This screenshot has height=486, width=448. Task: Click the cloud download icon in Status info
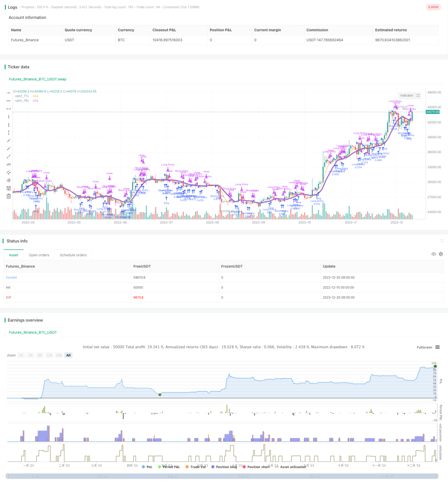point(434,254)
